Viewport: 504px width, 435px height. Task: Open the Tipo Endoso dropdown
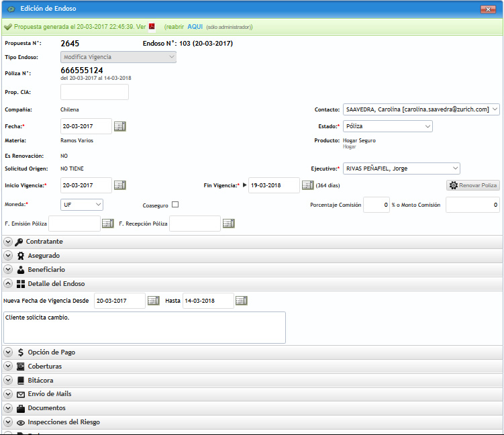click(118, 57)
